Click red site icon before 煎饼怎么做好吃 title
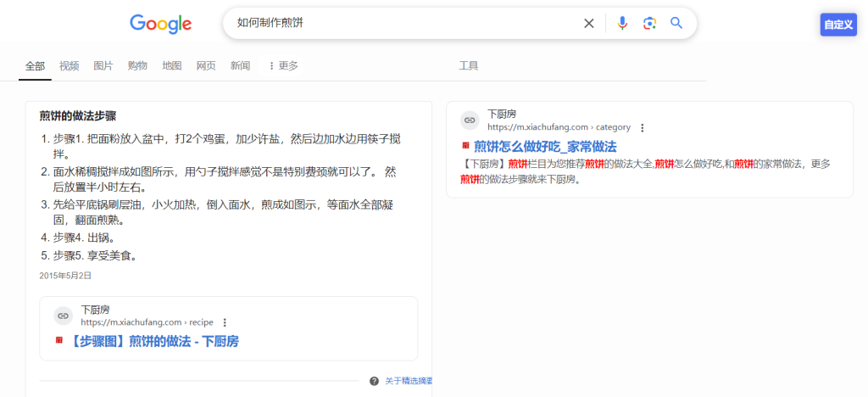 465,146
